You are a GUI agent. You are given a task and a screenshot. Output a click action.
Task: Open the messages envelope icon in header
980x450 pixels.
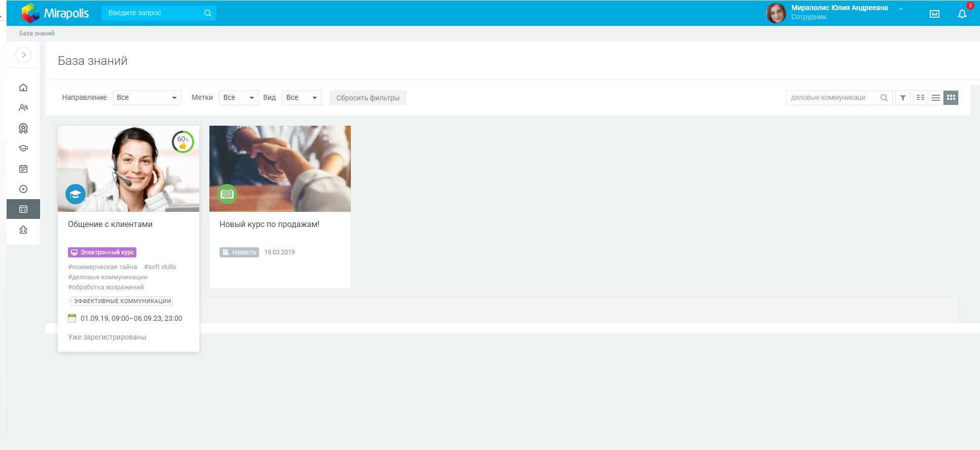coord(934,14)
